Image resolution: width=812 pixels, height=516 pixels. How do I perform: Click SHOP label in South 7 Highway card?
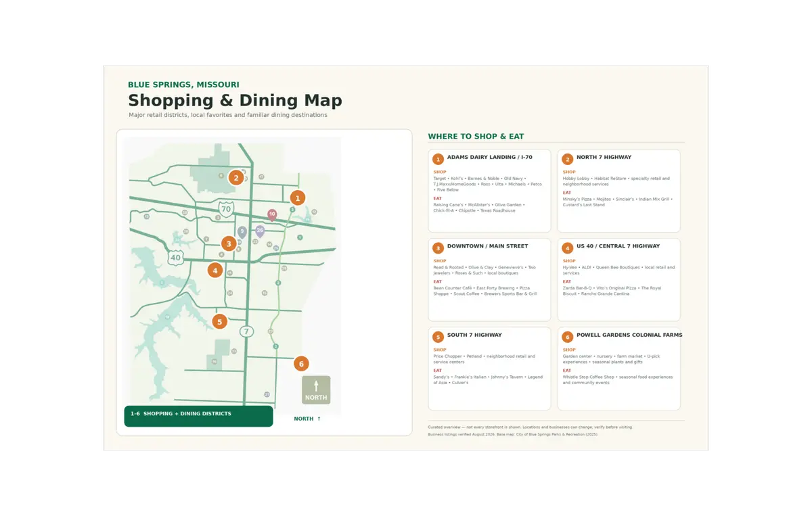tap(440, 350)
